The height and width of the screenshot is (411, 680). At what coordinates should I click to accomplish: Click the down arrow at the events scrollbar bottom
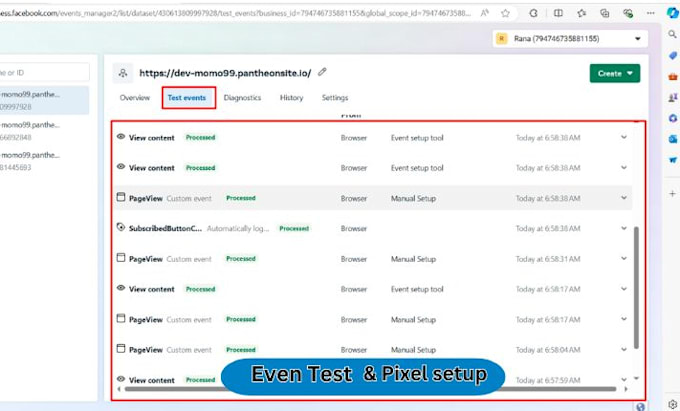click(636, 378)
